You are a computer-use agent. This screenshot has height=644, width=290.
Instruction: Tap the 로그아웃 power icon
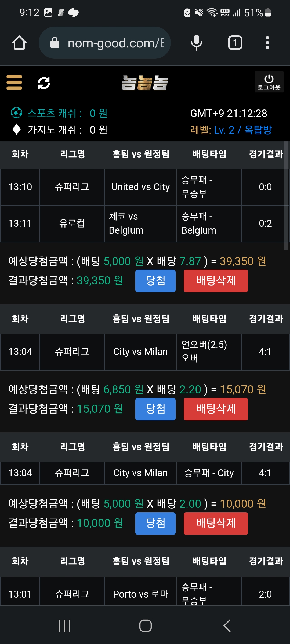pyautogui.click(x=269, y=82)
